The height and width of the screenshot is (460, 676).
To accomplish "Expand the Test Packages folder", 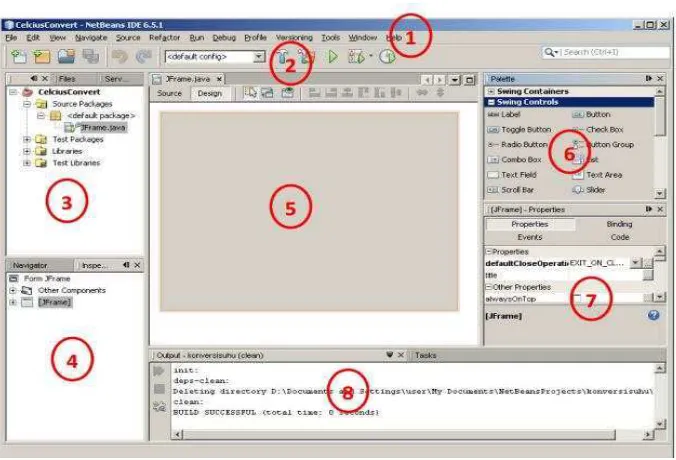I will pos(27,139).
